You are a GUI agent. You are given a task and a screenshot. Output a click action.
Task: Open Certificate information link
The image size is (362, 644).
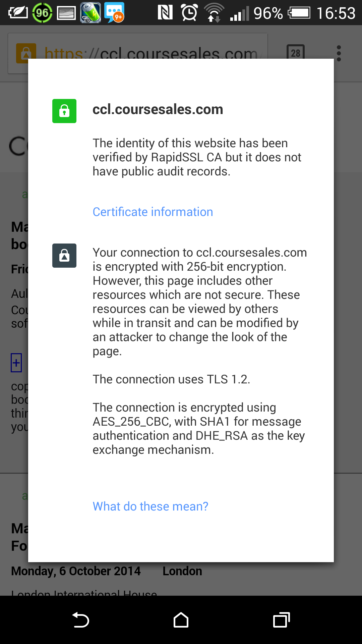(153, 212)
